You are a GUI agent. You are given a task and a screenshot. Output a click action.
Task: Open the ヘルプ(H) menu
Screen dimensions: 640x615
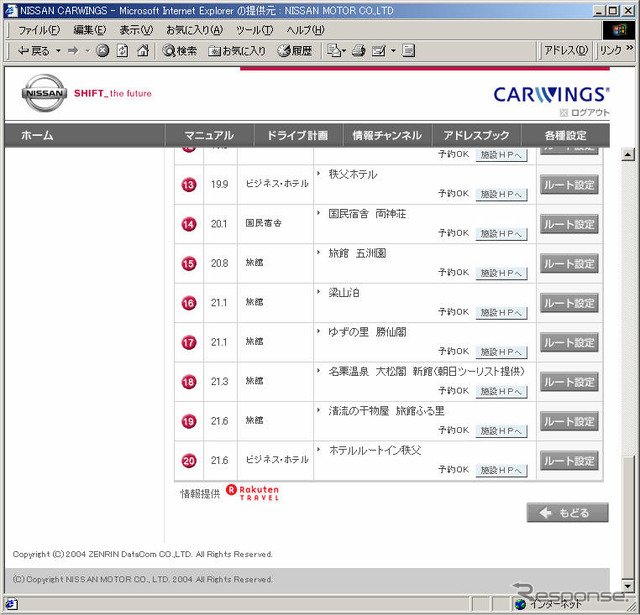click(305, 30)
